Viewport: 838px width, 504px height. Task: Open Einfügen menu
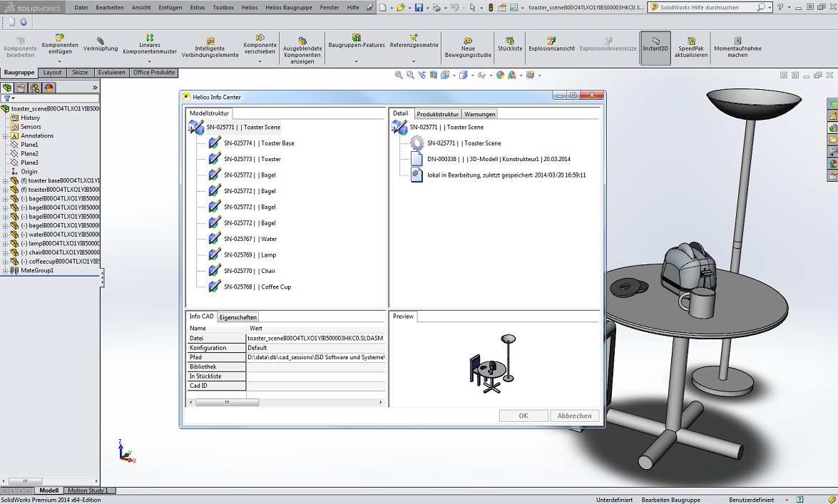point(170,7)
